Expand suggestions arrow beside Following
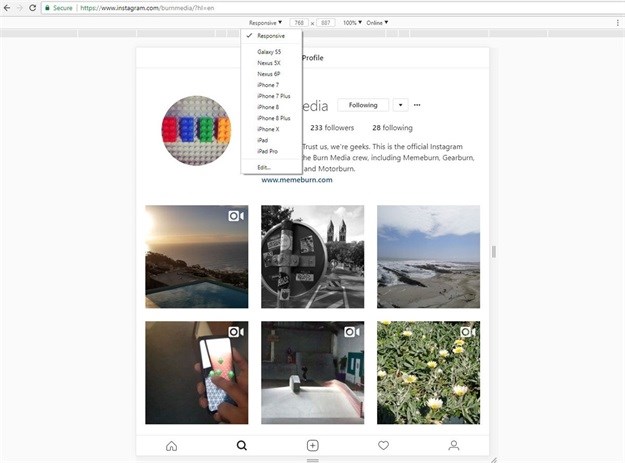 click(400, 105)
